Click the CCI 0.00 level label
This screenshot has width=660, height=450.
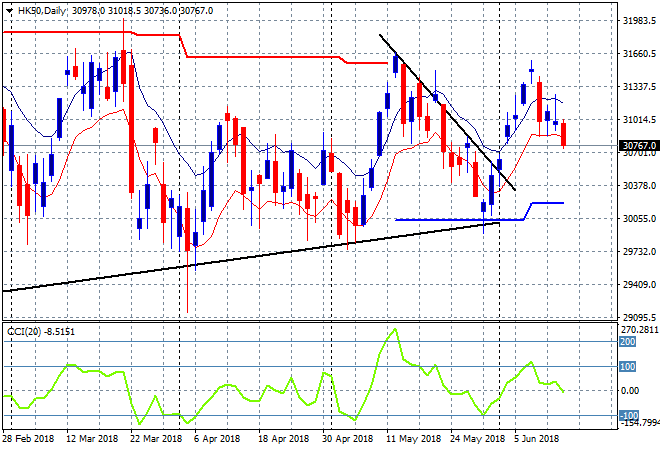(x=630, y=391)
